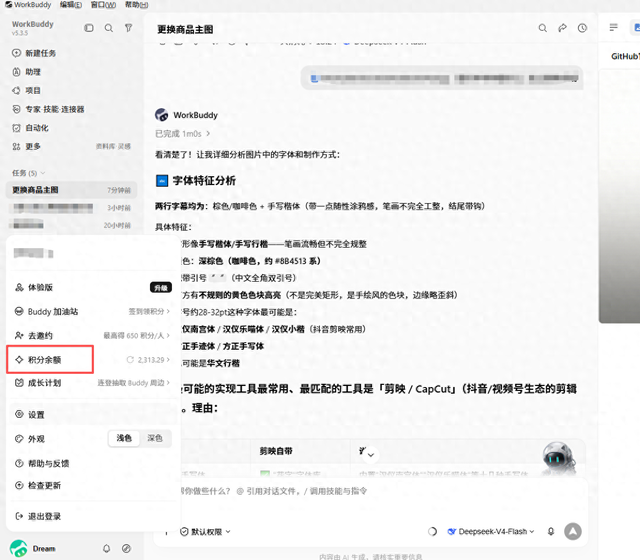
Task: Open the 编辑(E) menu
Action: (x=71, y=5)
